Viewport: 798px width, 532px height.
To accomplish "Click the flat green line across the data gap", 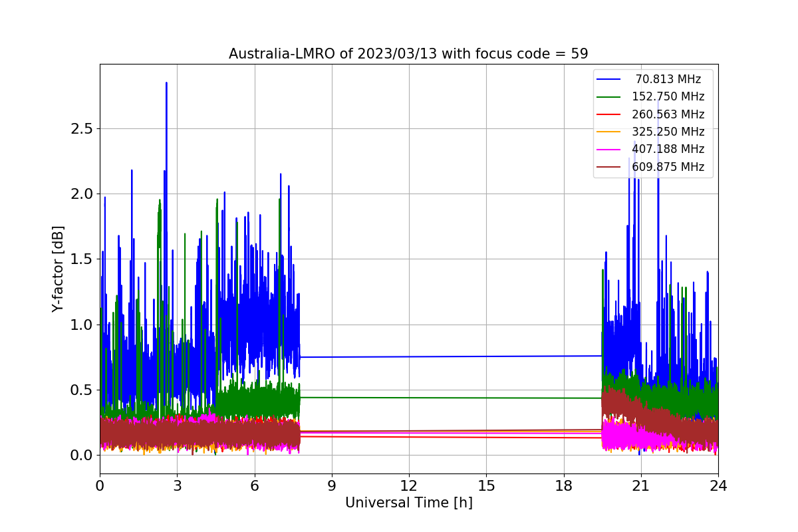I will click(451, 398).
